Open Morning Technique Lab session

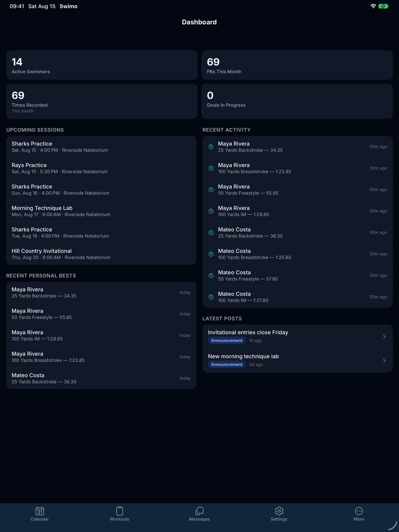click(101, 211)
